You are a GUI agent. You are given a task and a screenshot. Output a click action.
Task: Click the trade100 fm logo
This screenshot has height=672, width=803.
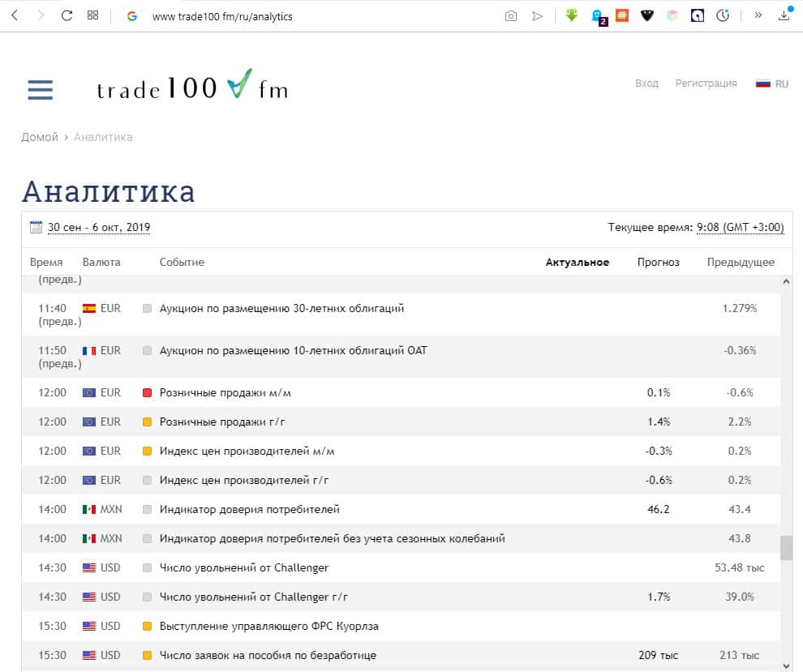coord(192,86)
